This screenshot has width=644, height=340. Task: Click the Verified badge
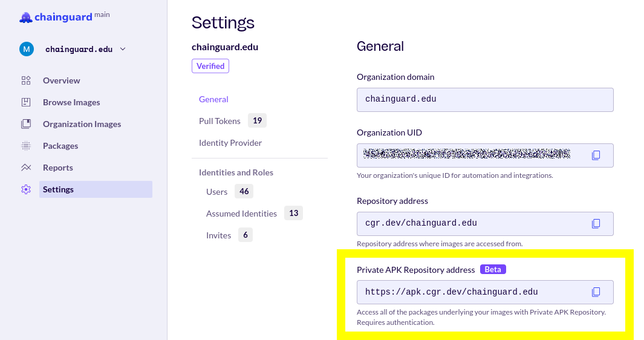[x=210, y=66]
